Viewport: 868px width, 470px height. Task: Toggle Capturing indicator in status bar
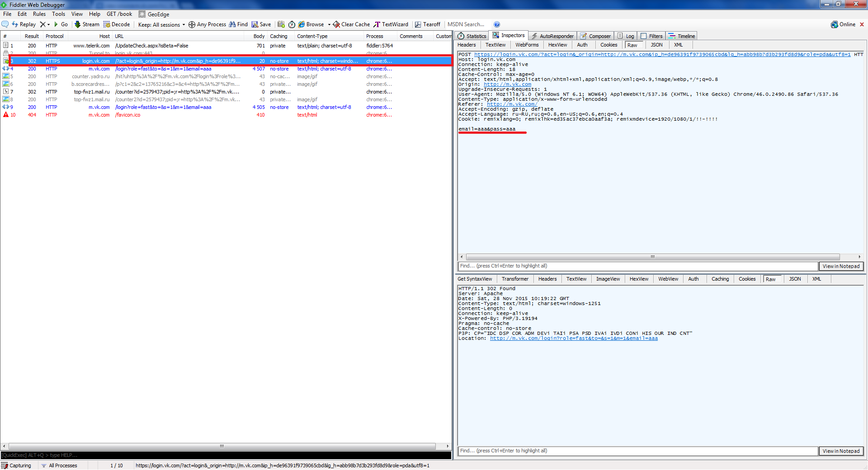pyautogui.click(x=16, y=465)
